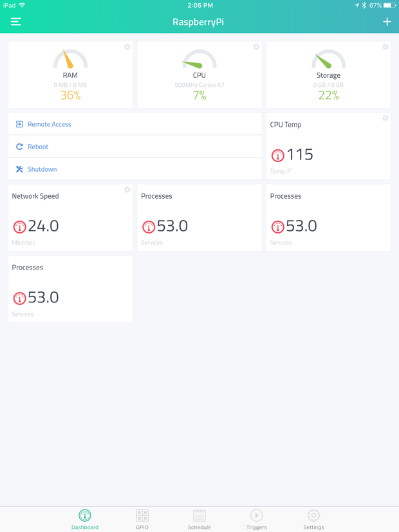Click the '900MHz Cortex A7' label
Screen dimensions: 399x532
pos(199,85)
